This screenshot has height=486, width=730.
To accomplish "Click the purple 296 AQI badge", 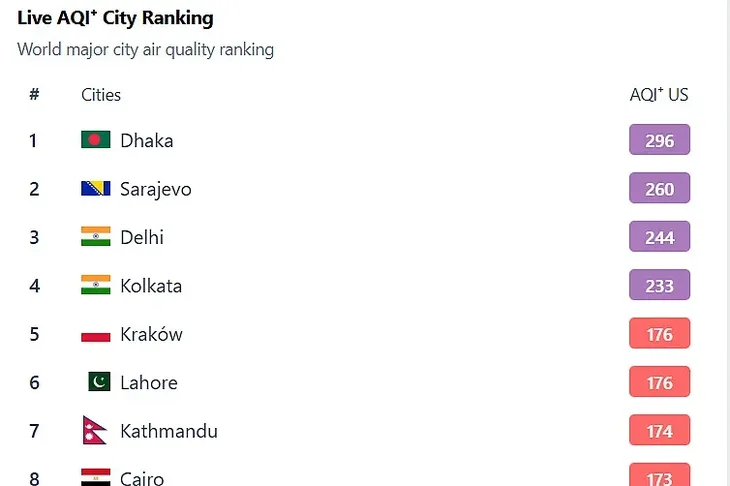I will (659, 140).
